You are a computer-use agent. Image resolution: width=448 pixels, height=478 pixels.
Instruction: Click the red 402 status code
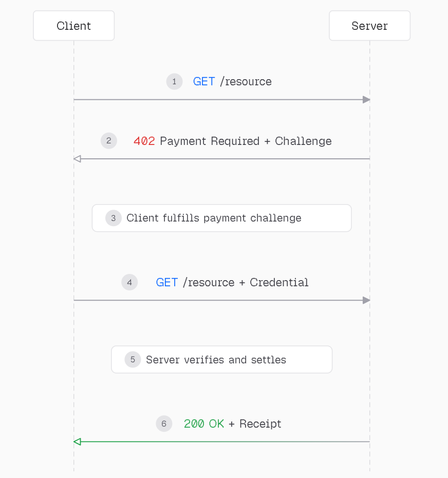pos(144,141)
